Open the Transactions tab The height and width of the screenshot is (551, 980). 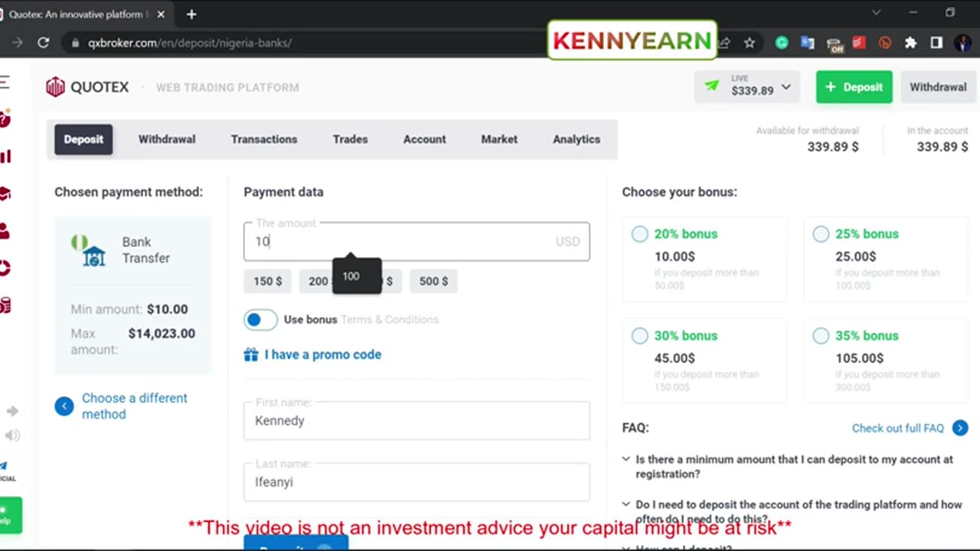coord(264,139)
